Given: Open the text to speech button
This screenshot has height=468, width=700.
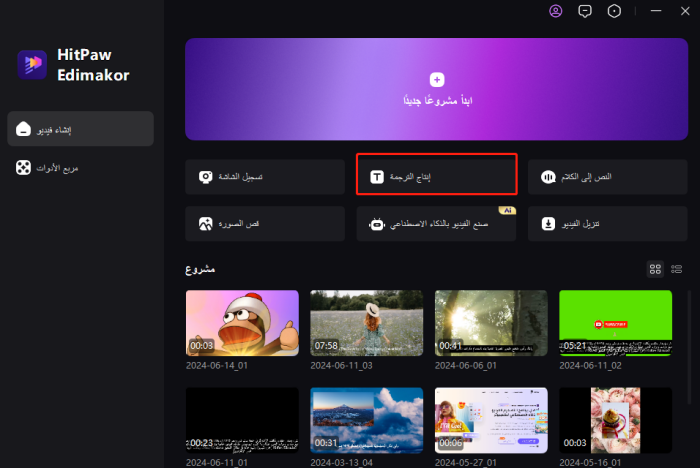Looking at the screenshot, I should coord(608,177).
